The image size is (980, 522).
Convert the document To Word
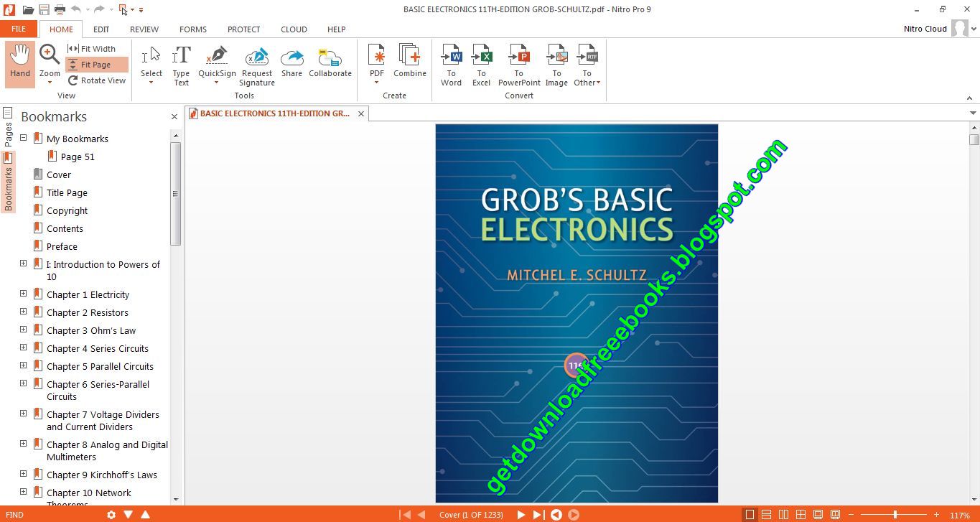click(x=451, y=65)
